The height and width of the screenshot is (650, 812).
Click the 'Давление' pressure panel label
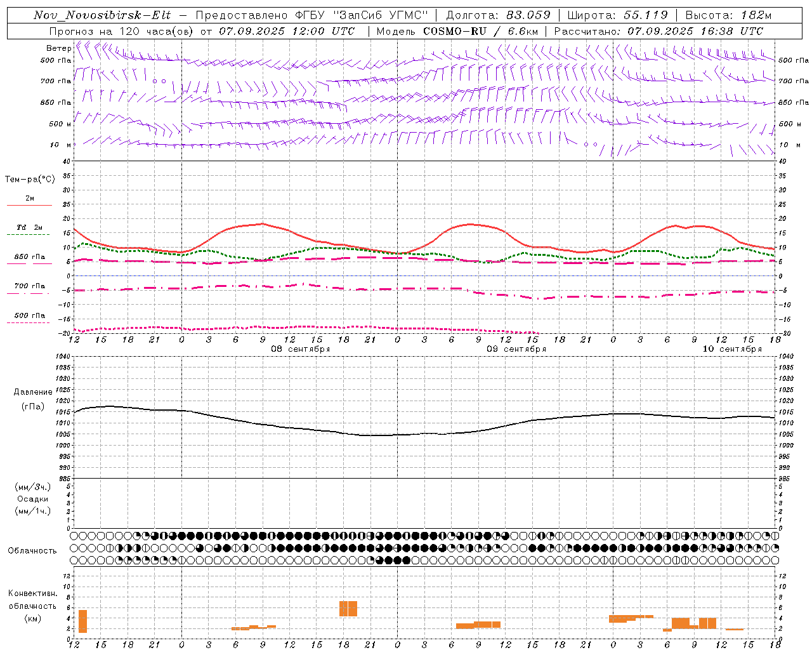33,392
